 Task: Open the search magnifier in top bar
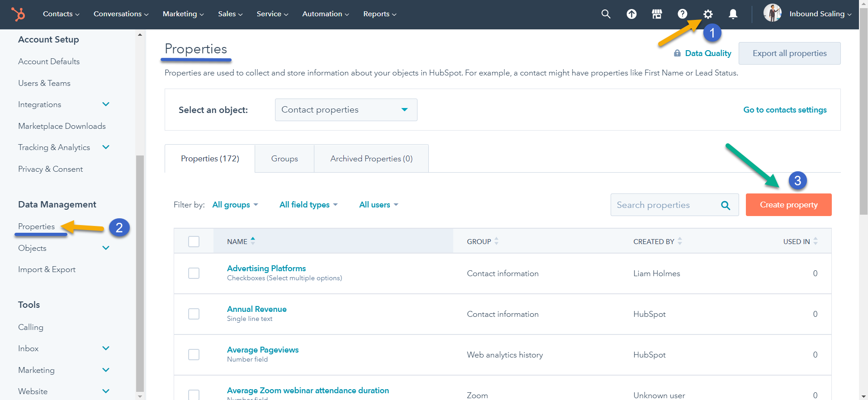(606, 14)
